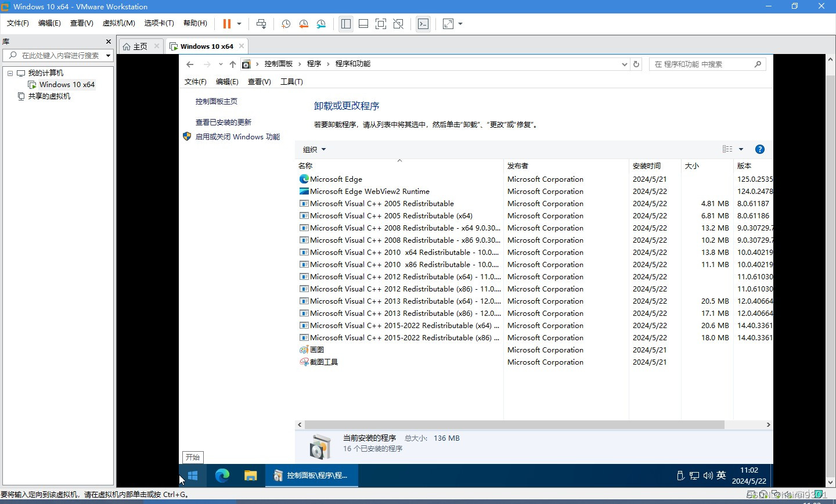836x504 pixels.
Task: Open the library search dropdown arrow
Action: point(108,56)
